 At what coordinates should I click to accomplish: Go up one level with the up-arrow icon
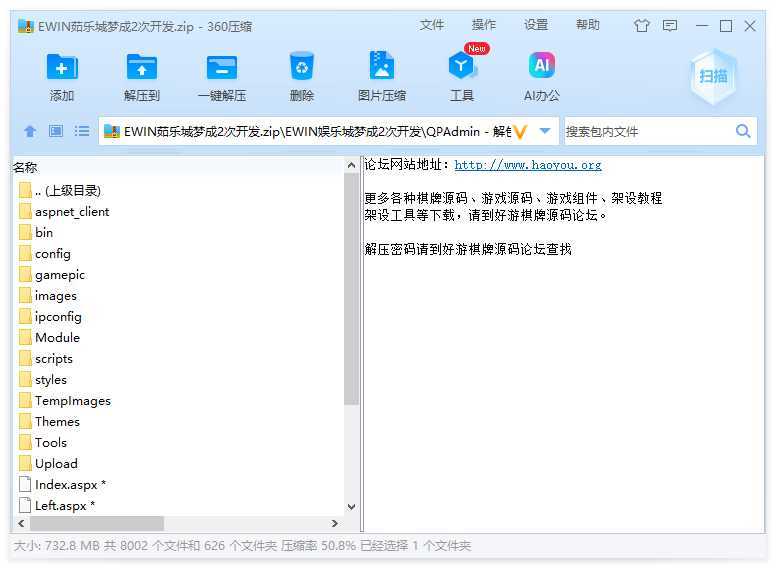[x=30, y=131]
